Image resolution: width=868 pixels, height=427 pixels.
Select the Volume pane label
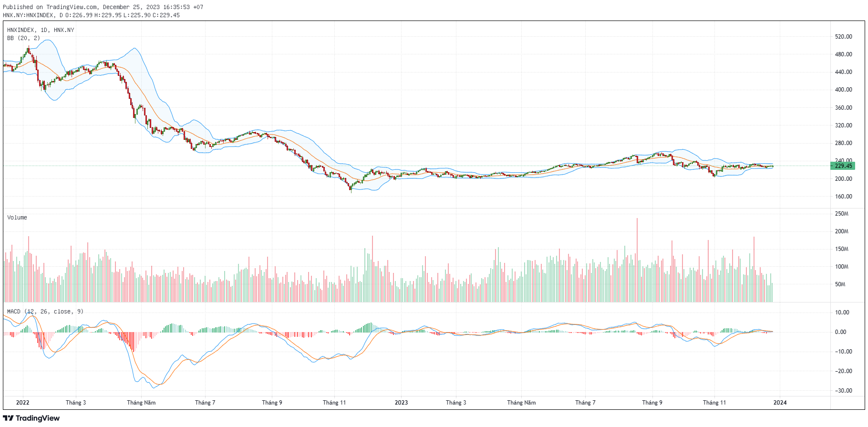pos(17,218)
